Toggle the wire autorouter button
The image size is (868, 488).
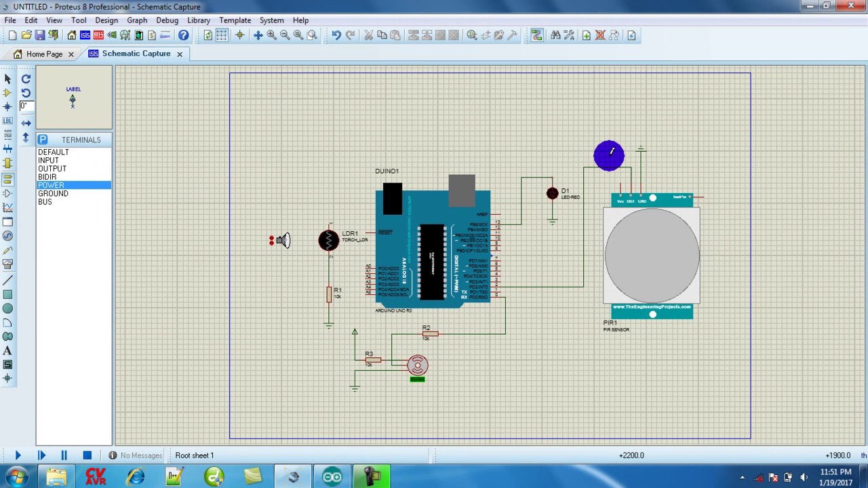coord(537,35)
